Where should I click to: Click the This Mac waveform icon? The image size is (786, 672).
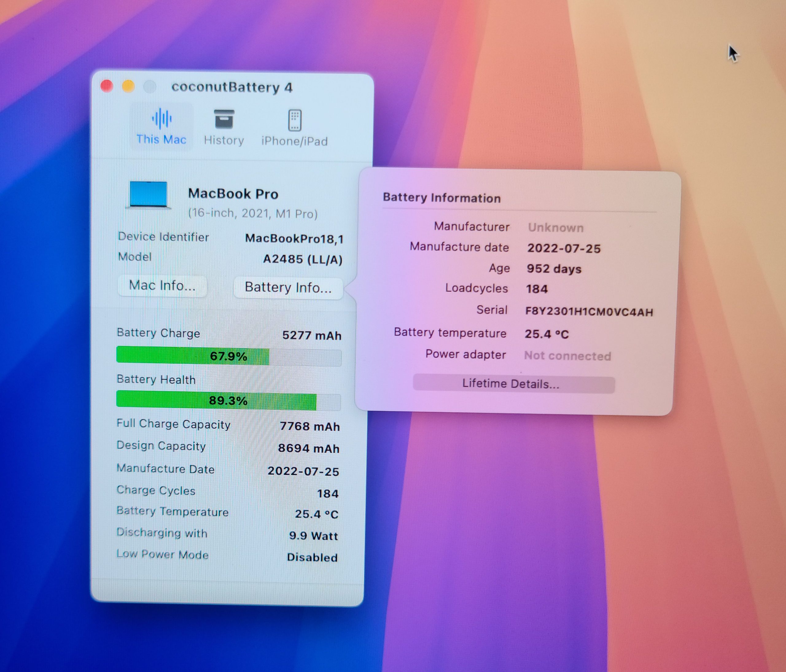pos(161,119)
